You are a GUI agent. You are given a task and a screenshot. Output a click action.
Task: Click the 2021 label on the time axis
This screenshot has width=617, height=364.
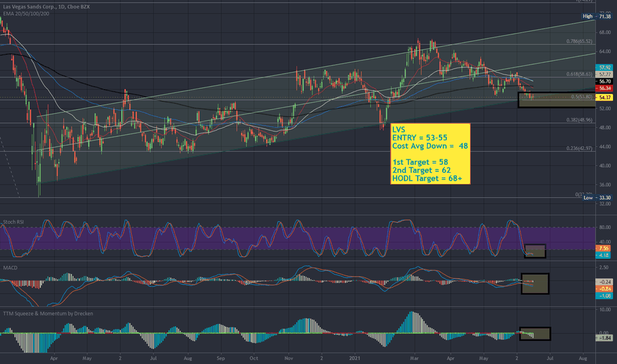(356, 359)
